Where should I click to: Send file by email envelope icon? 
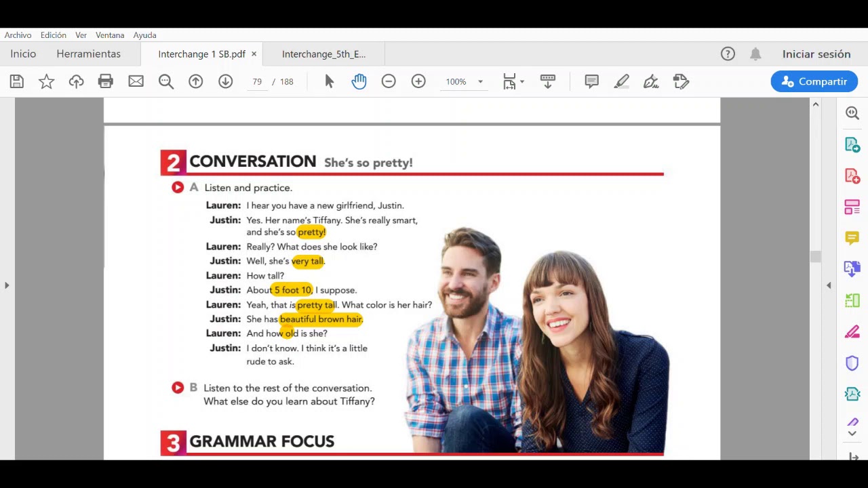coord(136,81)
